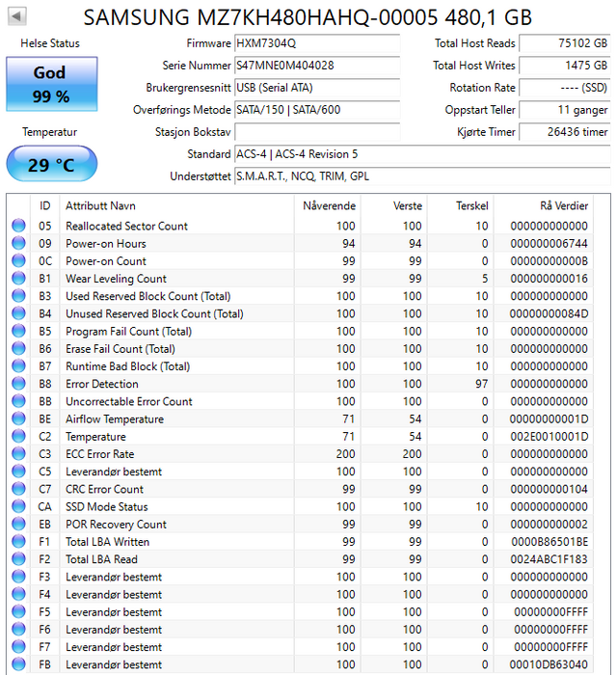Click the Terskel column header
This screenshot has width=616, height=675.
coord(471,206)
